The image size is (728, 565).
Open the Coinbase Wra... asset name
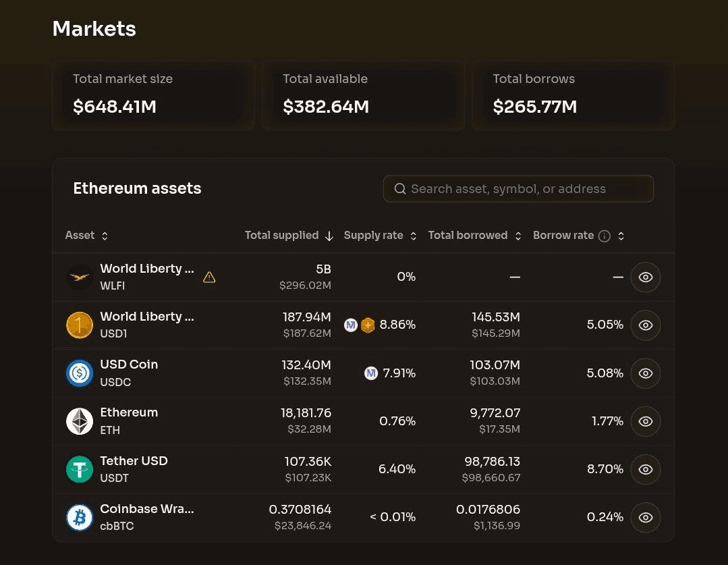pos(147,509)
